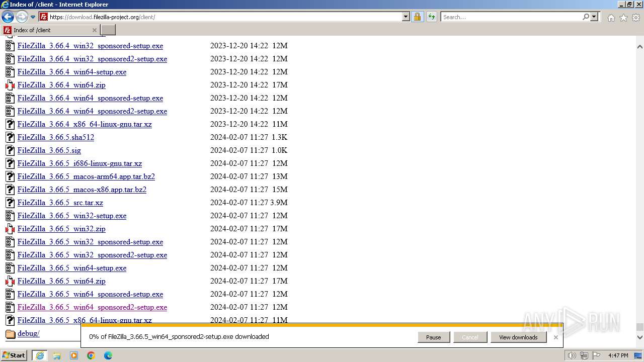Open FileZilla_3.66.5_i686-linux-gnu.tar.xz link
Viewport: 644px width, 362px height.
tap(79, 163)
